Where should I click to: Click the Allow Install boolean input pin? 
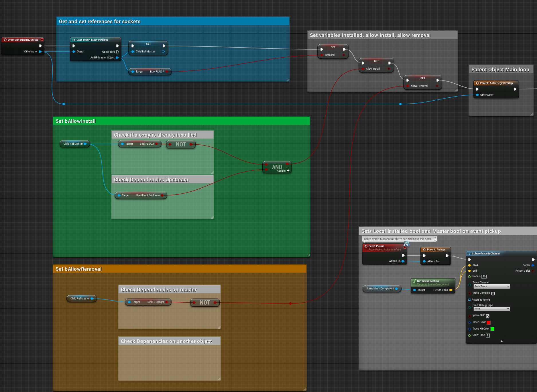363,69
